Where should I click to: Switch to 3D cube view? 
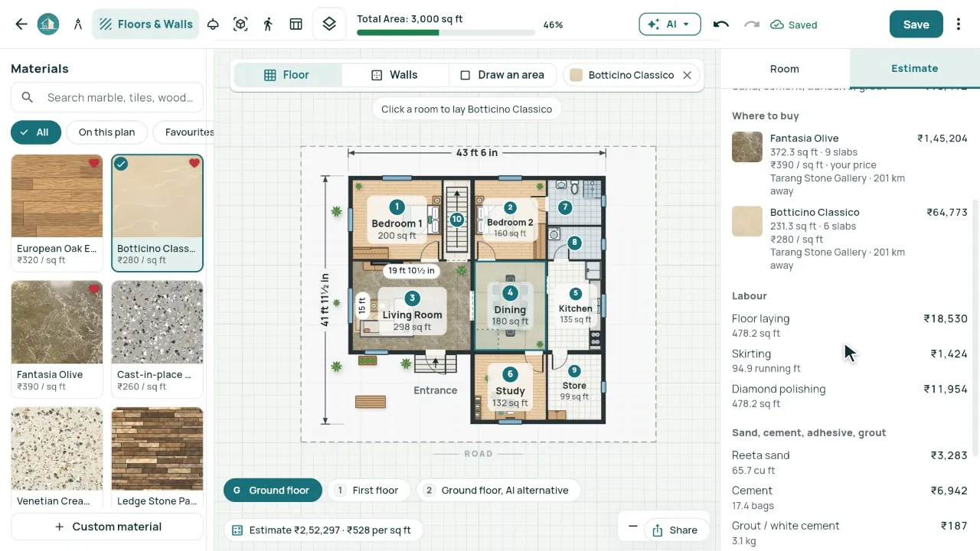point(240,24)
